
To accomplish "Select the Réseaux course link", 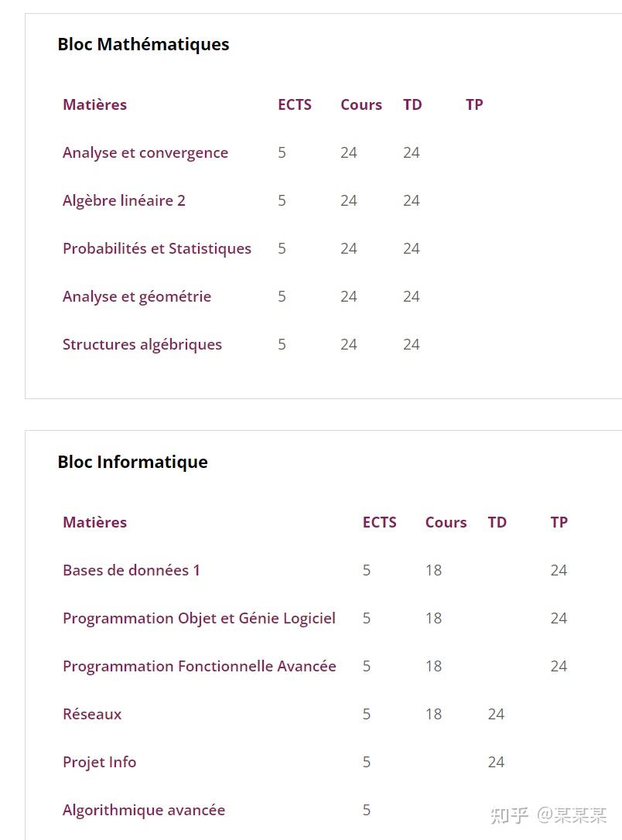I will click(x=92, y=714).
